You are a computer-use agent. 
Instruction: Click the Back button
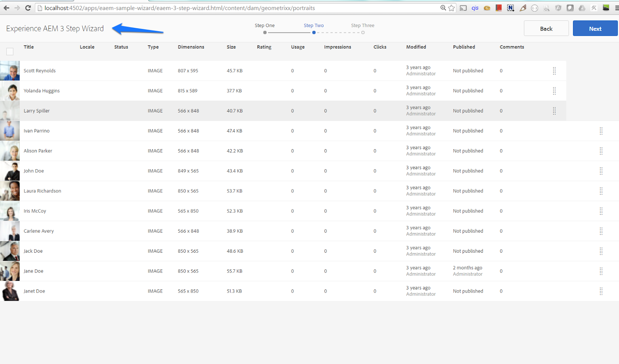click(546, 28)
